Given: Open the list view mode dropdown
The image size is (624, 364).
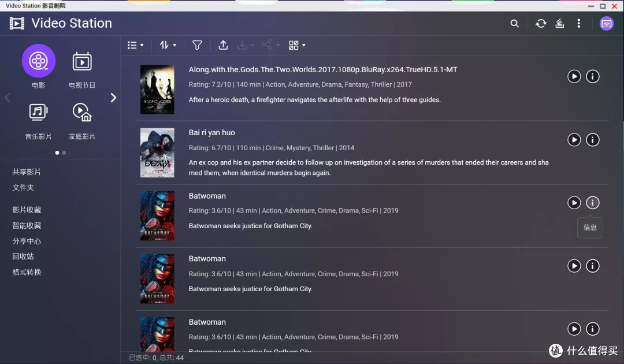Looking at the screenshot, I should (135, 45).
